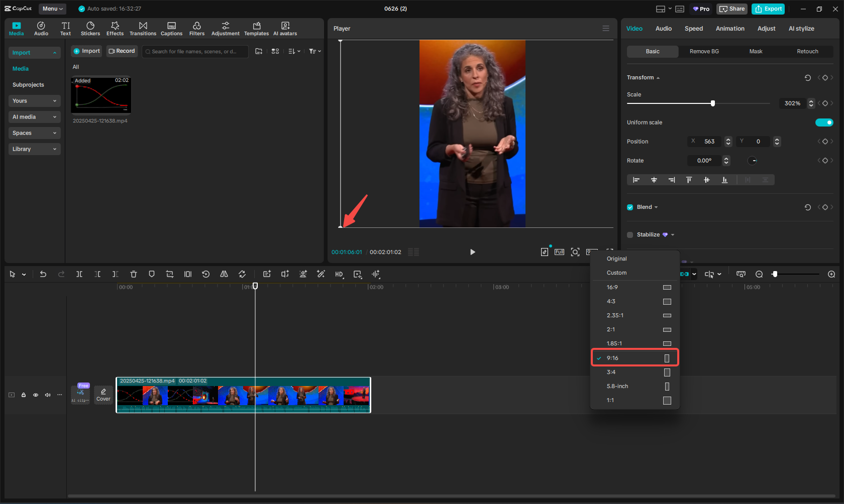Click the Export button

[768, 9]
